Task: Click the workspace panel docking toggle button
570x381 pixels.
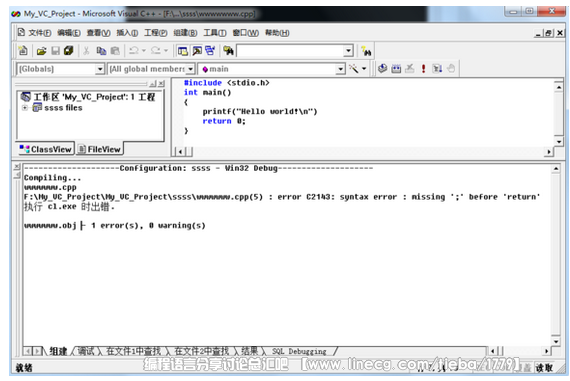Action: (x=153, y=84)
